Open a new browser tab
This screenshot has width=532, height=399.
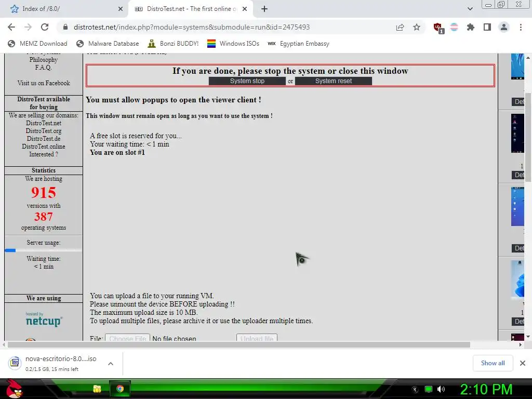coord(264,9)
